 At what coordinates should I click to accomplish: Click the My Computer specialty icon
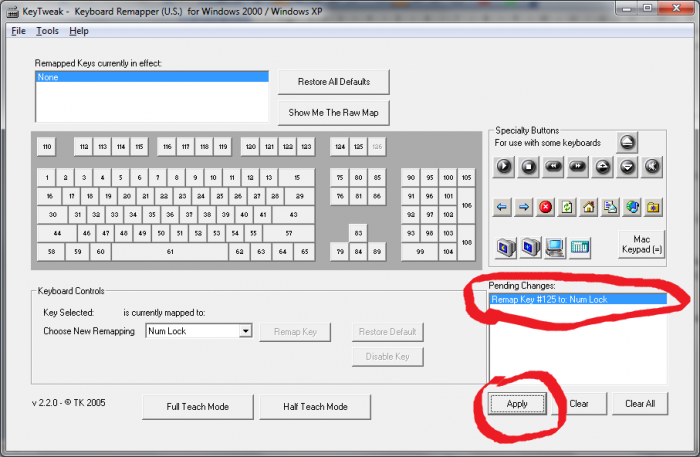pyautogui.click(x=555, y=246)
